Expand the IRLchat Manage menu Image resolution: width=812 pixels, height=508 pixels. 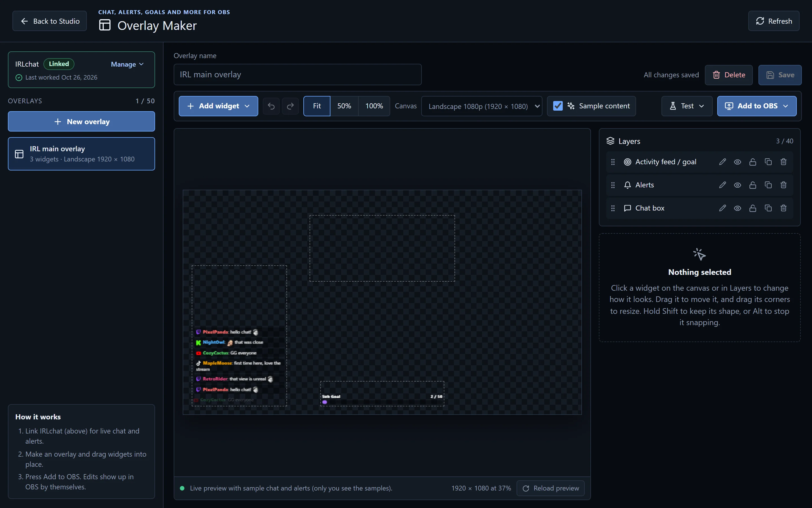pos(127,64)
